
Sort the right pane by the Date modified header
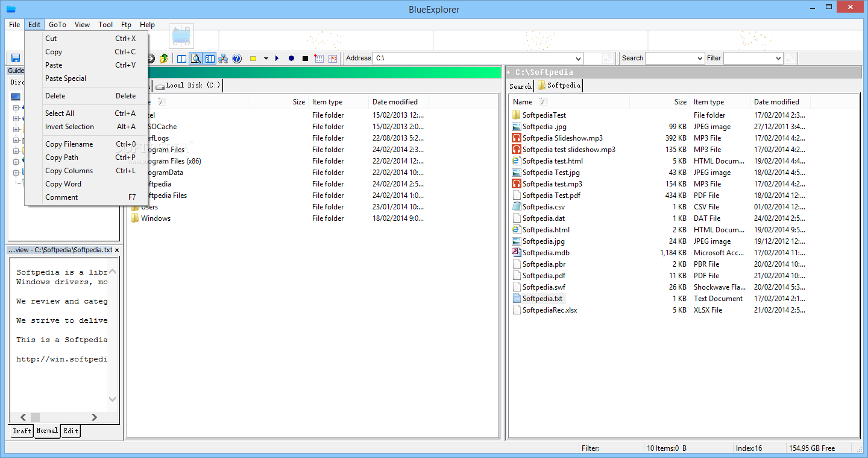780,102
